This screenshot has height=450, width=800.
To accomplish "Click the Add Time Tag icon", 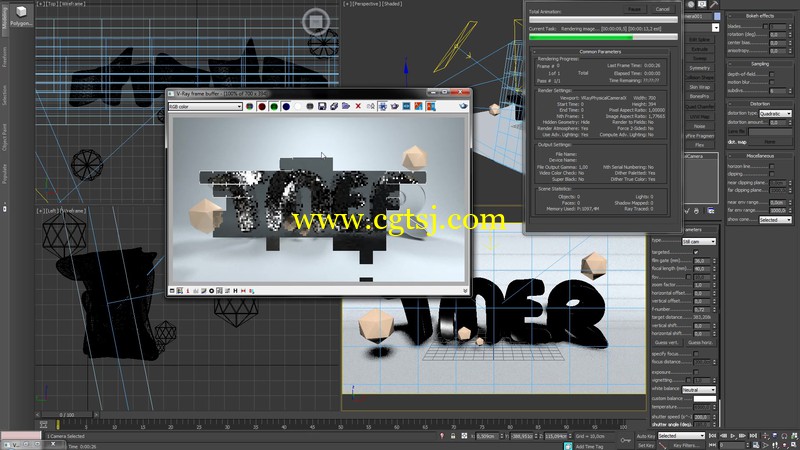I will click(x=568, y=446).
